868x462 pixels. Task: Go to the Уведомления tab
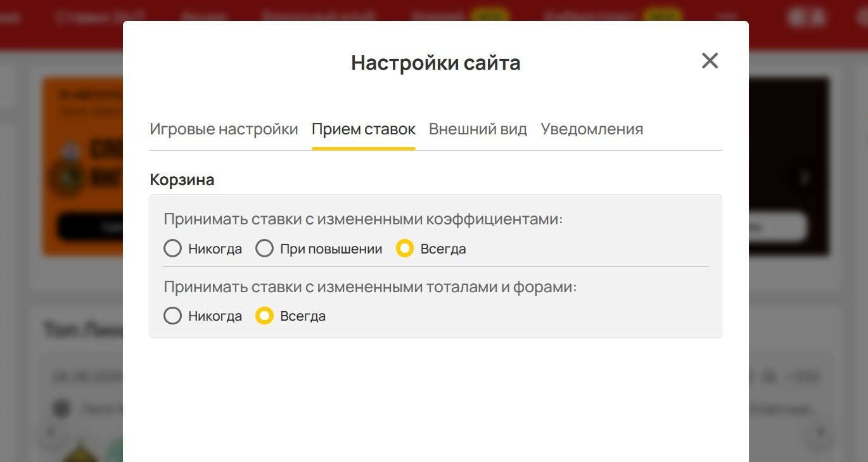click(x=592, y=129)
